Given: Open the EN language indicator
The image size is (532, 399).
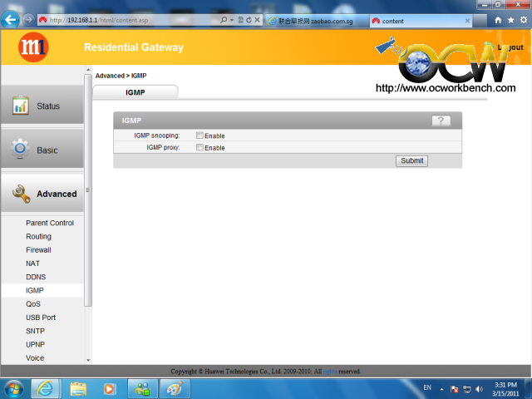Looking at the screenshot, I should [x=427, y=387].
